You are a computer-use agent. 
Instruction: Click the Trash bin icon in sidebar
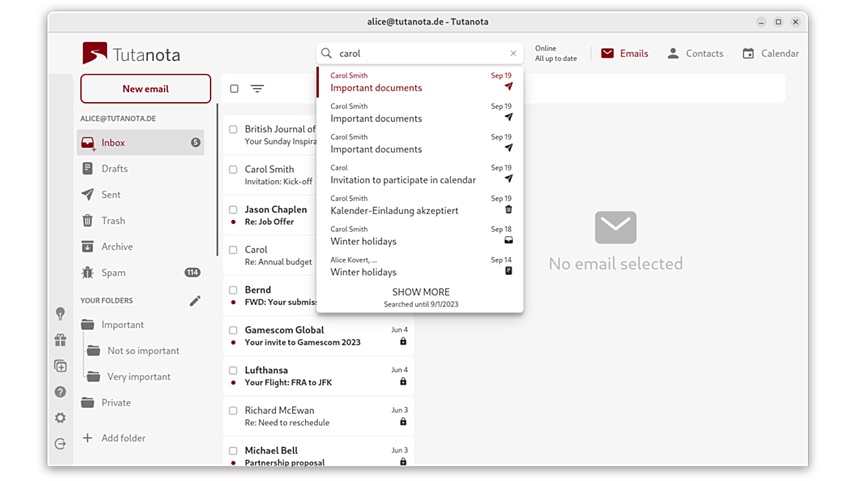tap(87, 221)
